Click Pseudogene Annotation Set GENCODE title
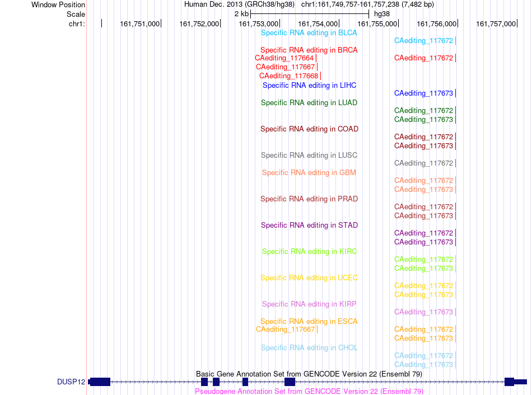This screenshot has height=395, width=532. point(309,391)
